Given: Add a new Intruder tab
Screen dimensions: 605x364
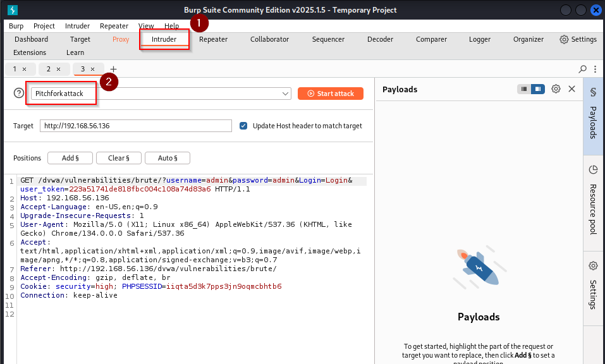Looking at the screenshot, I should click(x=113, y=69).
